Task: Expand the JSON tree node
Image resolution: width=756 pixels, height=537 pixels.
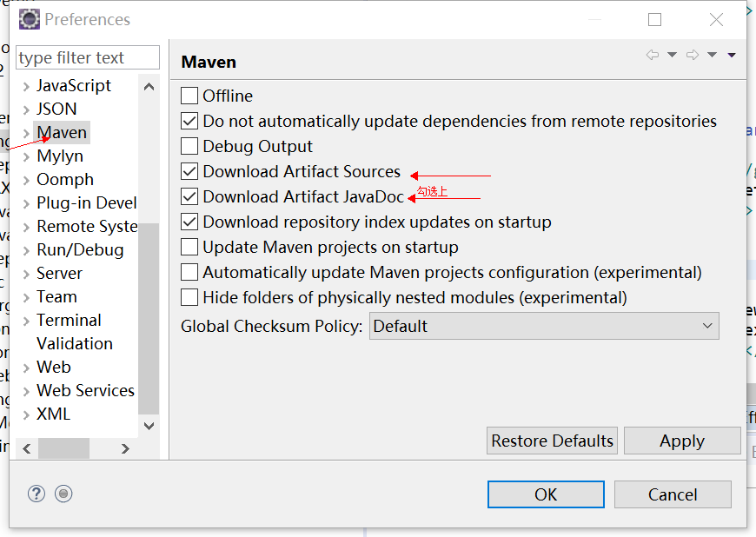Action: coord(27,109)
